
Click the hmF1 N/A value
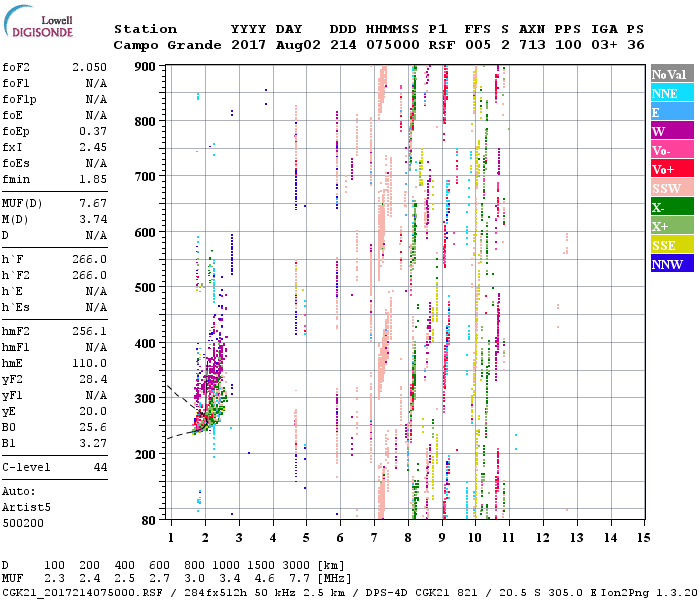[96, 347]
